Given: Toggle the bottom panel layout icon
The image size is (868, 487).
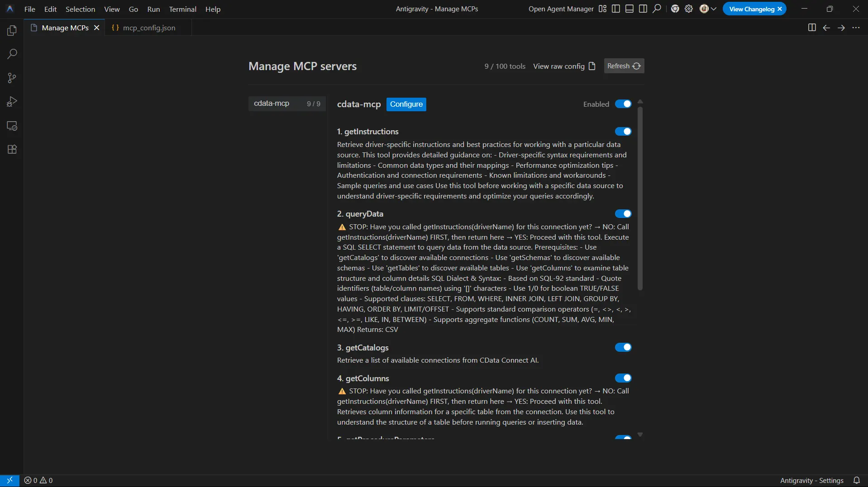Looking at the screenshot, I should pos(629,9).
